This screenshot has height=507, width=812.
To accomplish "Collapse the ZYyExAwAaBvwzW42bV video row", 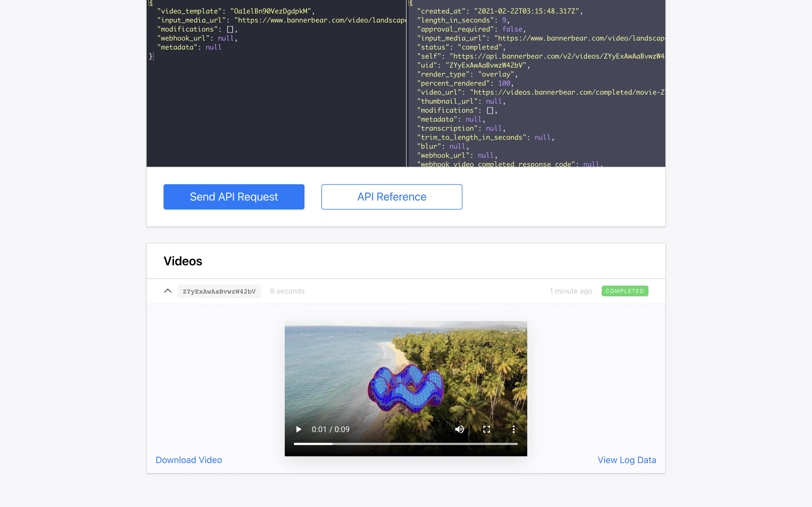I will coord(168,291).
